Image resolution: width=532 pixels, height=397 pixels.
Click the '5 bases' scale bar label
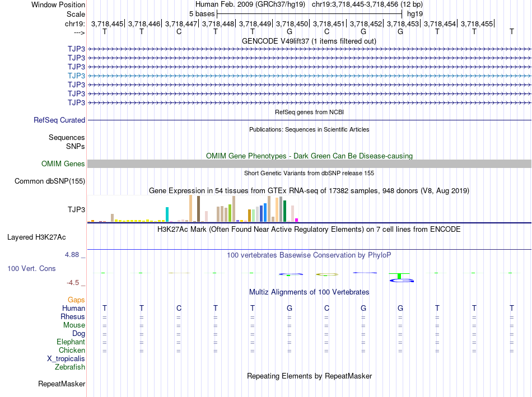[202, 14]
